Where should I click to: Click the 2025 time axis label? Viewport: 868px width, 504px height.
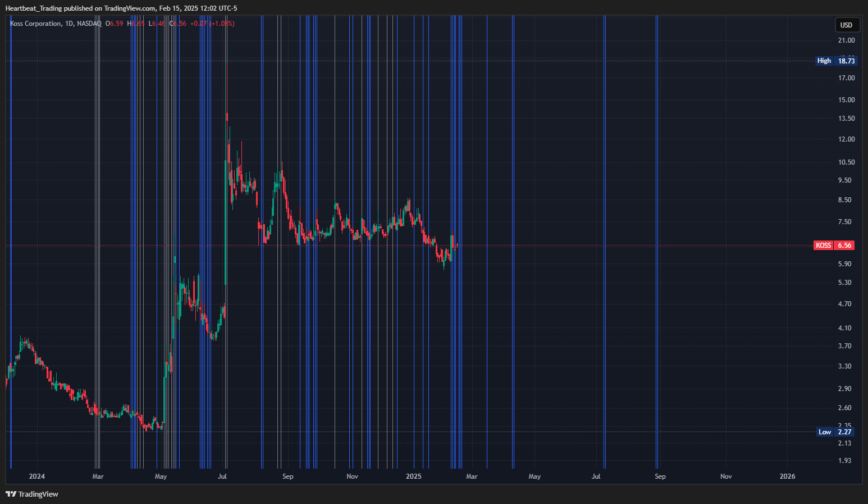click(414, 476)
